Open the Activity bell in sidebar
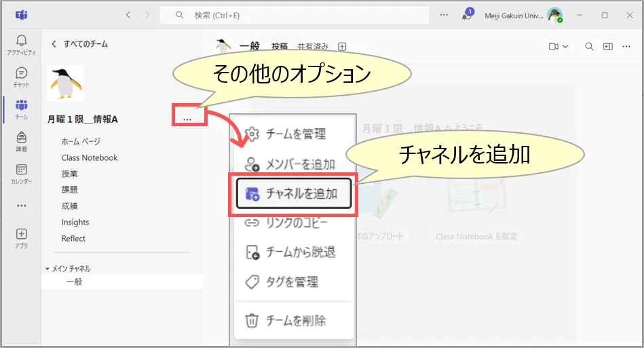644x348 pixels. click(21, 44)
